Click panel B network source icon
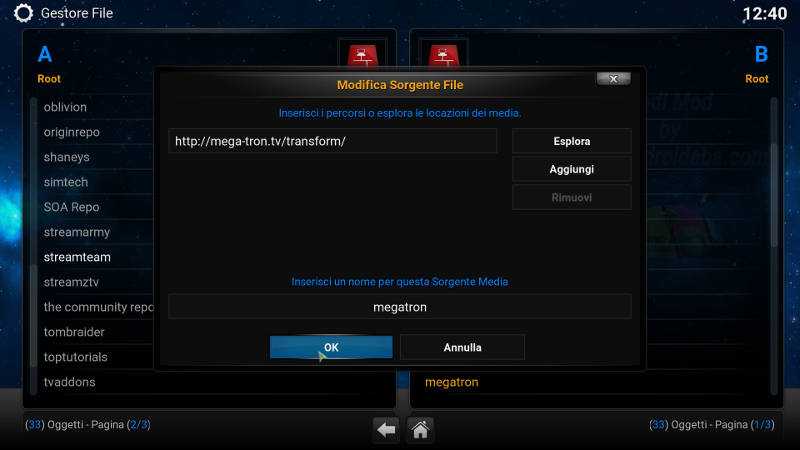Image resolution: width=800 pixels, height=450 pixels. click(x=443, y=55)
